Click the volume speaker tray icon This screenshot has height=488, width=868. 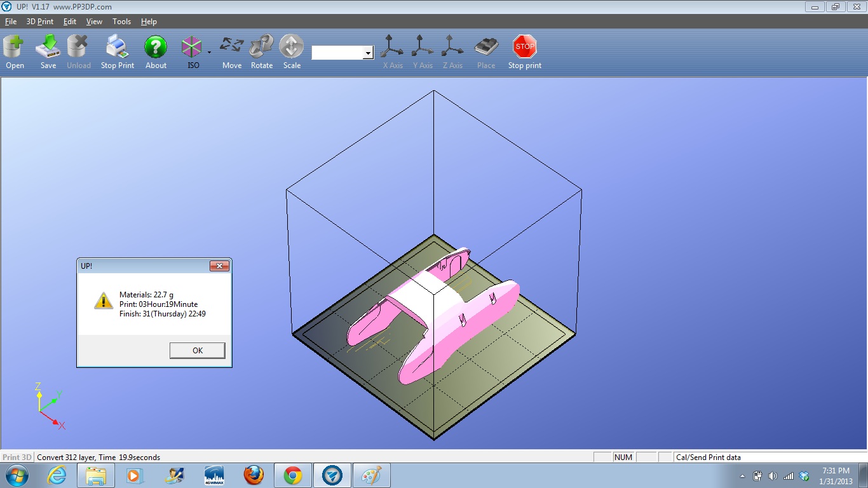click(x=773, y=476)
